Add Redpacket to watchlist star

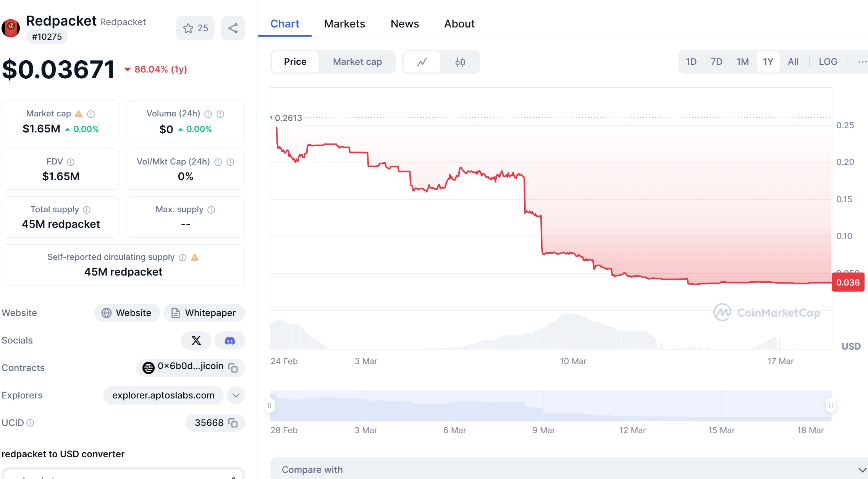tap(195, 28)
